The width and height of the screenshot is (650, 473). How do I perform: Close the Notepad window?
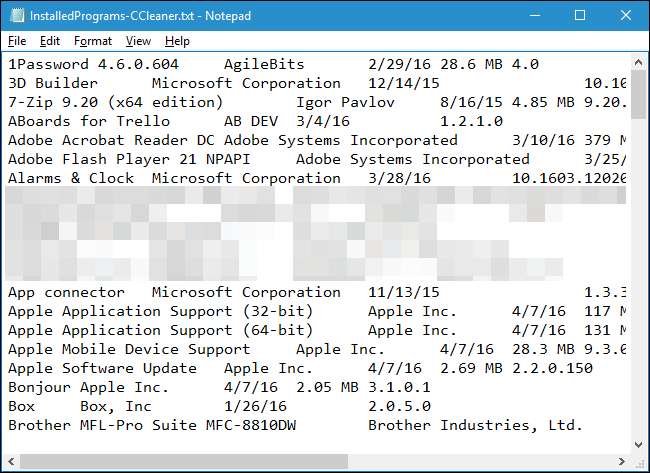coord(624,15)
